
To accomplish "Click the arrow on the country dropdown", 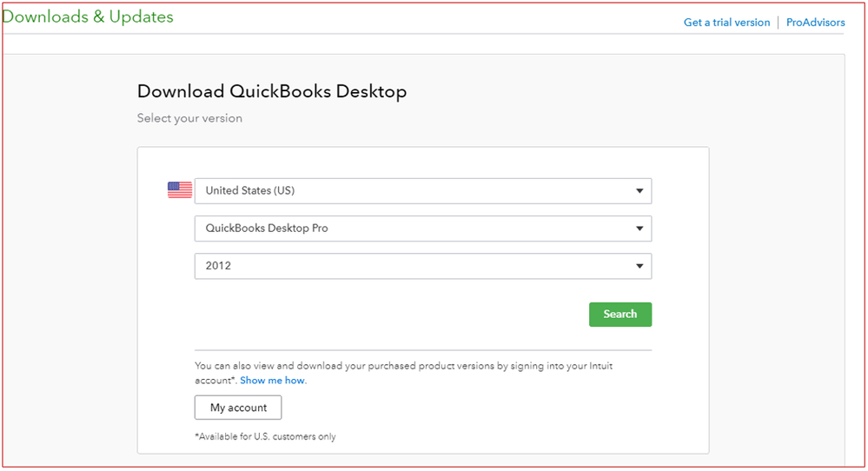I will (639, 191).
